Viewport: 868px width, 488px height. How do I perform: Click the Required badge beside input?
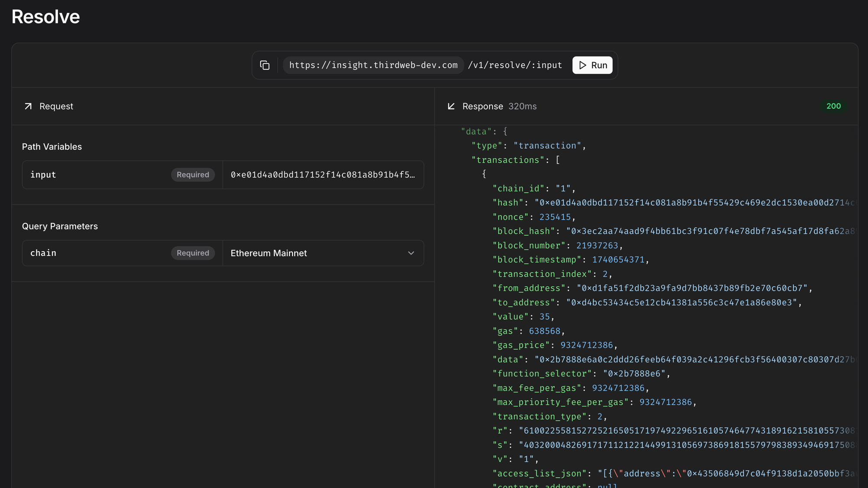[x=193, y=175]
